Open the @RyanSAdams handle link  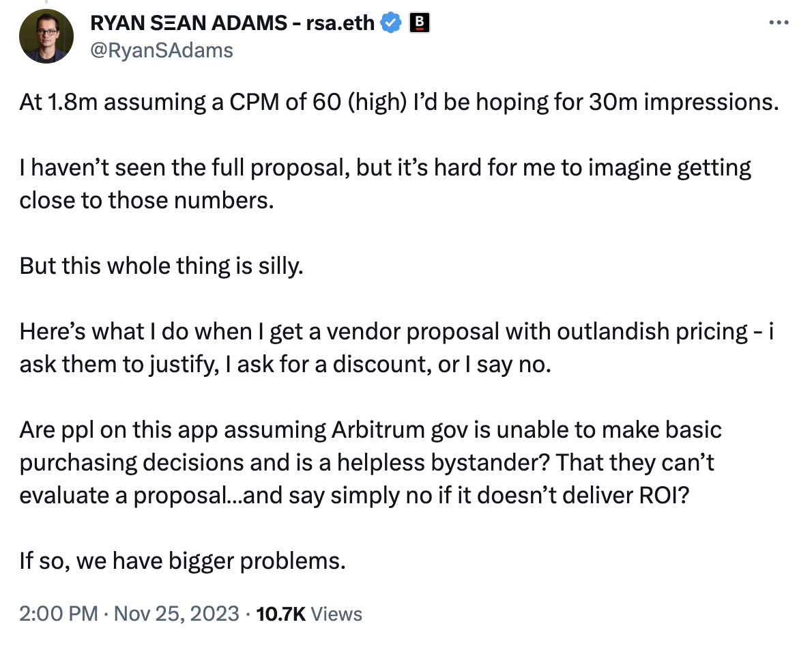coord(162,50)
